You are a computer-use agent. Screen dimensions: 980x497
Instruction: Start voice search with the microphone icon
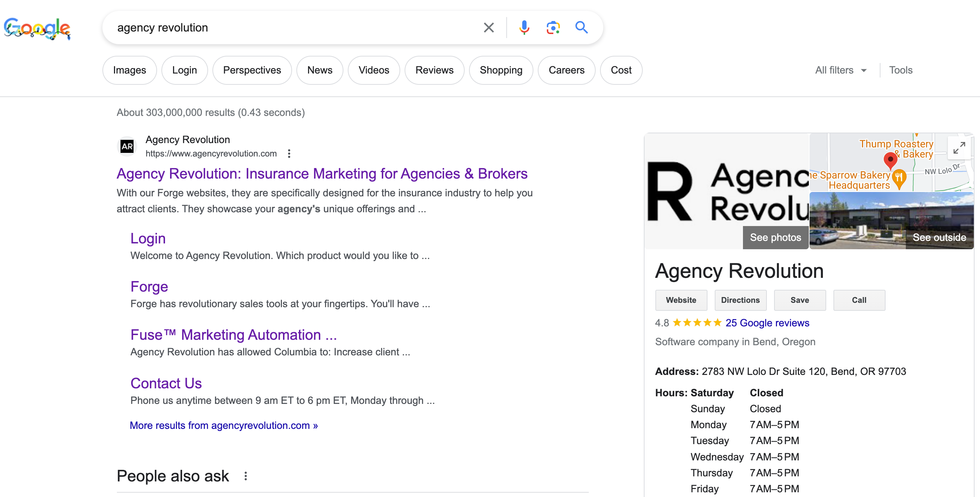(524, 28)
